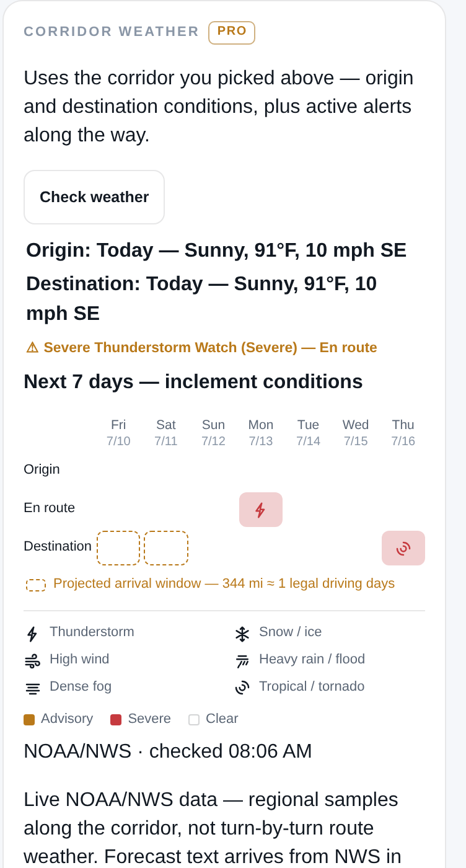
Task: Click the Snow / ice legend icon
Action: point(242,634)
